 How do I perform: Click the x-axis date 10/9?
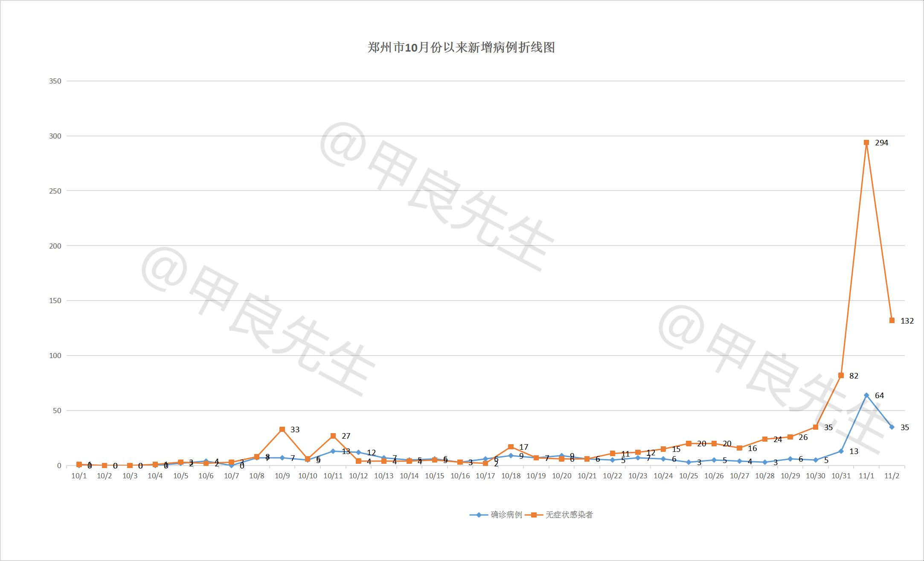[282, 476]
